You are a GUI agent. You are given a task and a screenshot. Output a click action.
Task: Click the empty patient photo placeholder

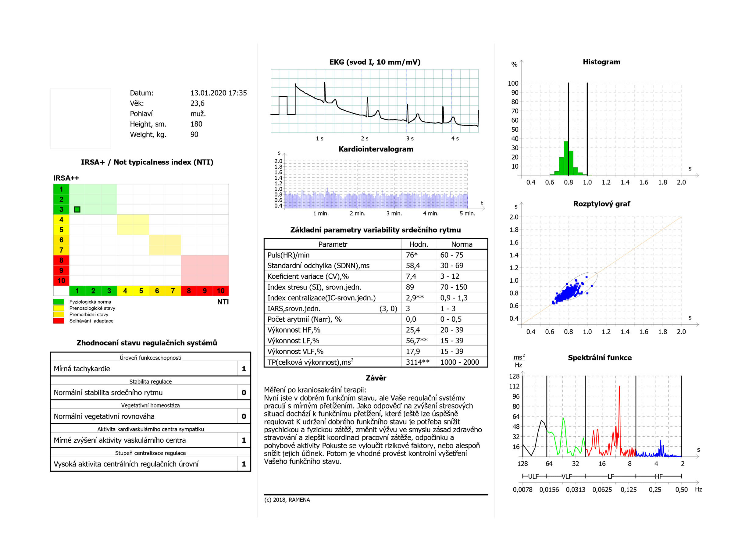click(80, 118)
